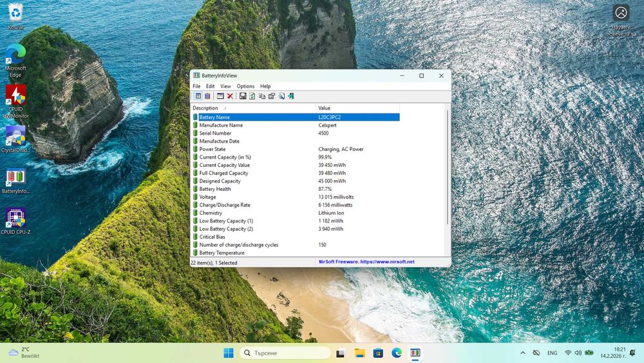This screenshot has width=644, height=363.
Task: Open the Windows Start menu
Action: pos(229,353)
